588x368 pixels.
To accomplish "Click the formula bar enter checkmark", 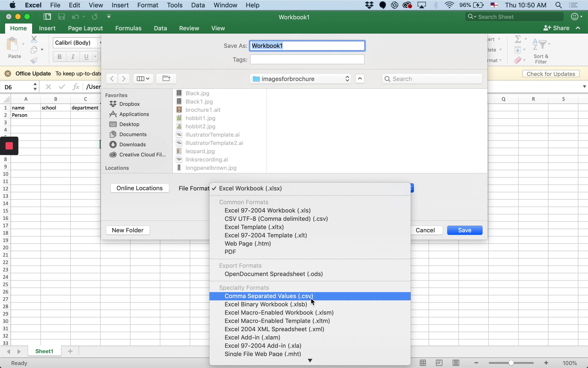I will 62,87.
